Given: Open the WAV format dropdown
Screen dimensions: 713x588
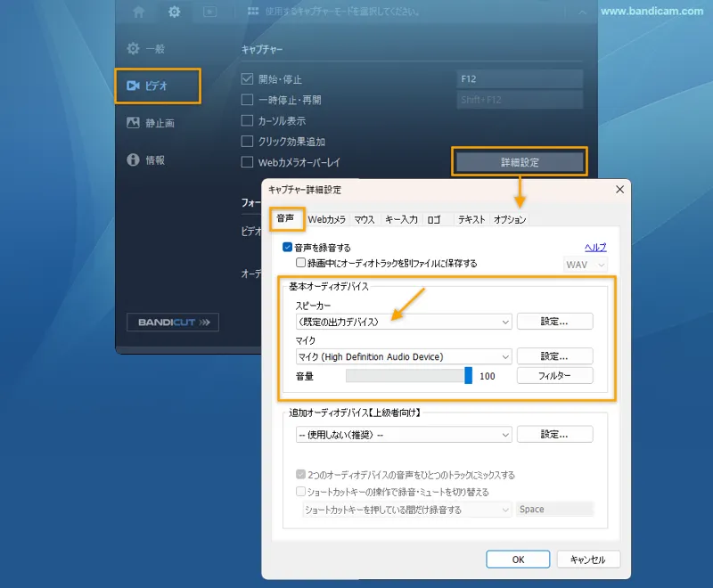Looking at the screenshot, I should pyautogui.click(x=586, y=265).
